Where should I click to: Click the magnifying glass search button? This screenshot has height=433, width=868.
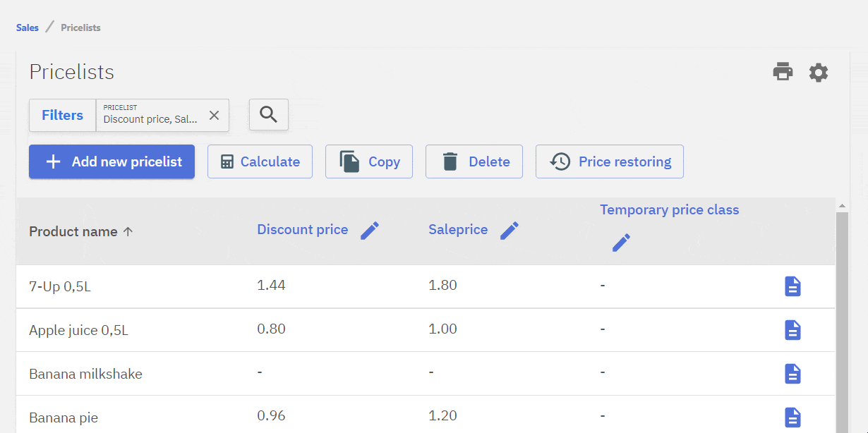(268, 114)
